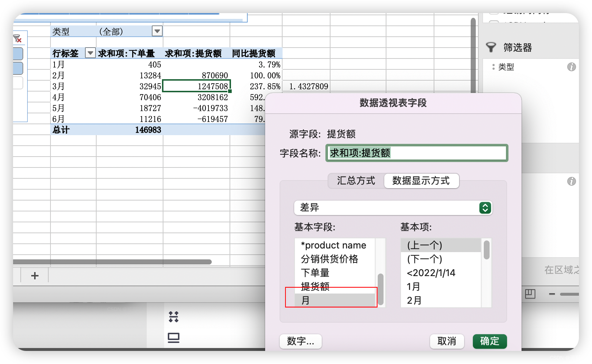592x364 pixels.
Task: Select 1月 in 基本项 list
Action: pyautogui.click(x=441, y=287)
